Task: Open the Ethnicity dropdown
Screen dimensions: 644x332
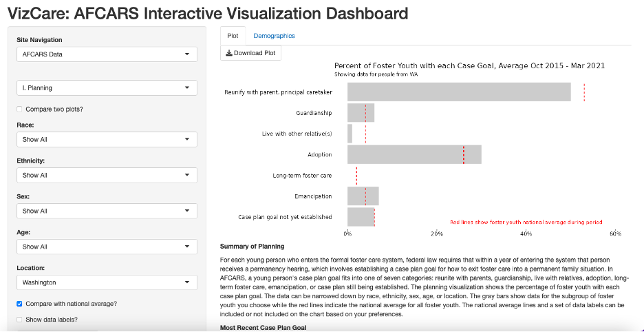Action: pos(107,175)
